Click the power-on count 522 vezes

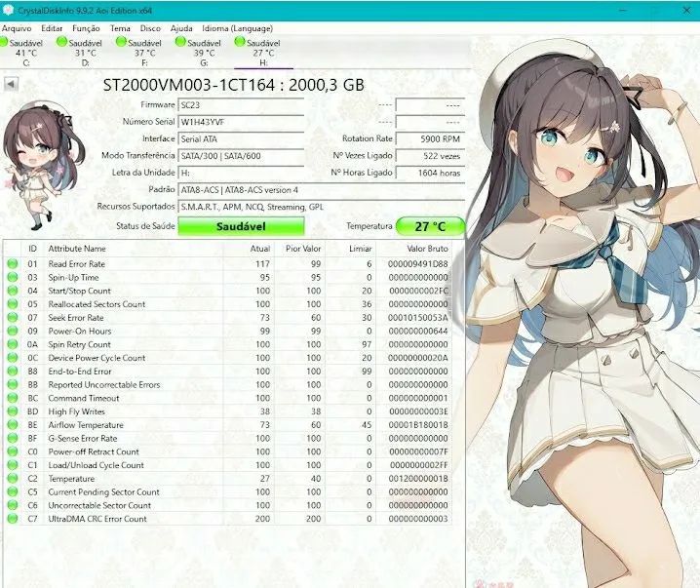pyautogui.click(x=430, y=156)
